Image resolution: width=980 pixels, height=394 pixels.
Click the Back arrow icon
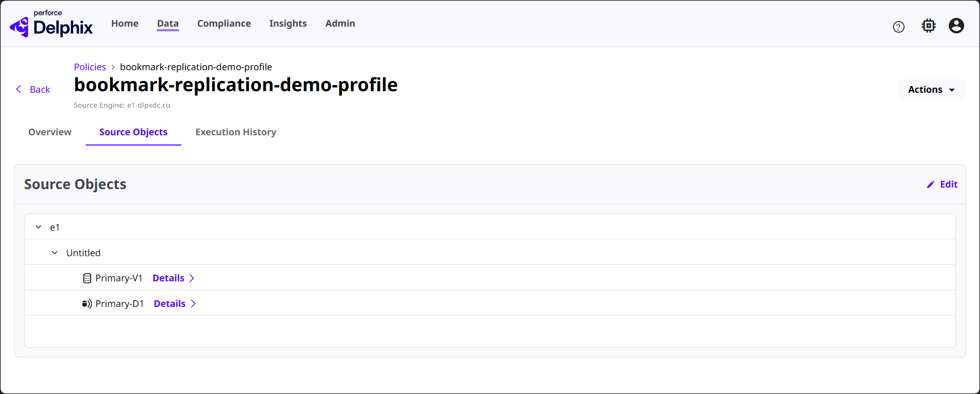click(x=19, y=90)
